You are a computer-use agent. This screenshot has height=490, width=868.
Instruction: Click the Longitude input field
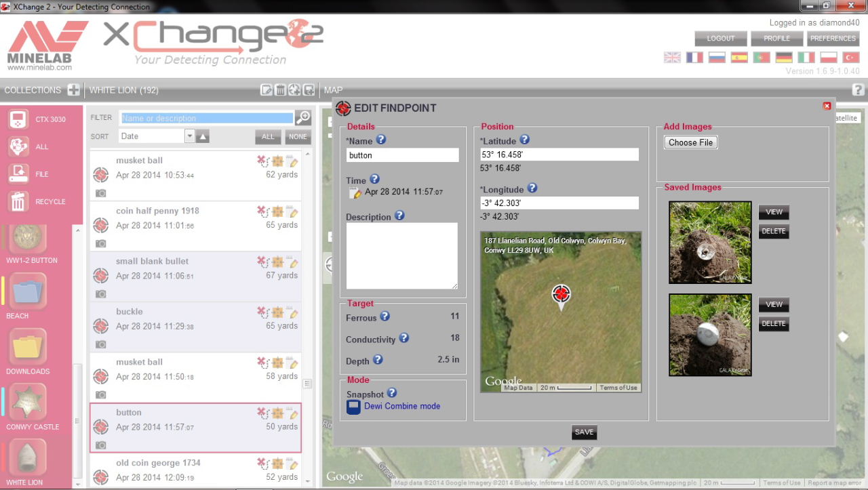pos(559,203)
